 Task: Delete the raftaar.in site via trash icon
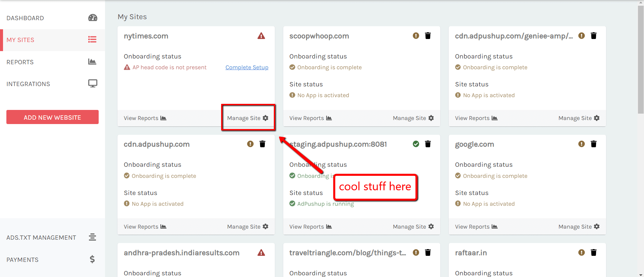[x=593, y=252]
